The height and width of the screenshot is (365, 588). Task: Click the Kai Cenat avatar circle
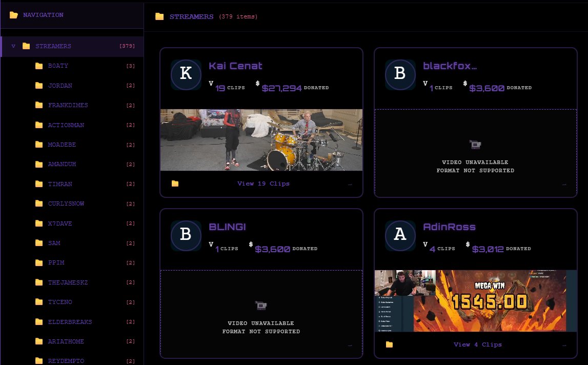tap(186, 75)
